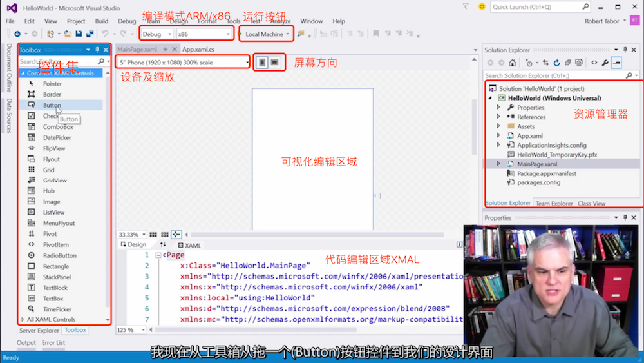Viewport: 644px width, 363px height.
Task: Click the Navigate Backward toolbar arrow
Action: pyautogui.click(x=17, y=34)
